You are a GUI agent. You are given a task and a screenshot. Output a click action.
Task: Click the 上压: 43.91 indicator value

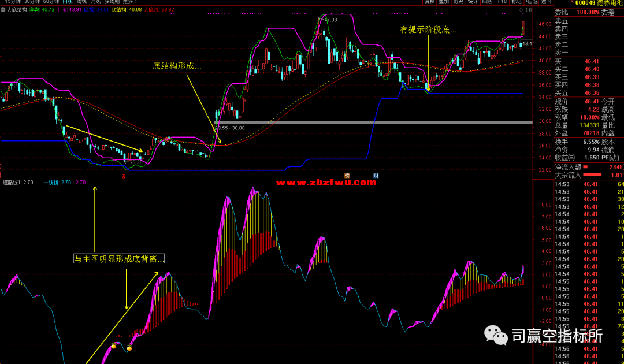[69, 10]
